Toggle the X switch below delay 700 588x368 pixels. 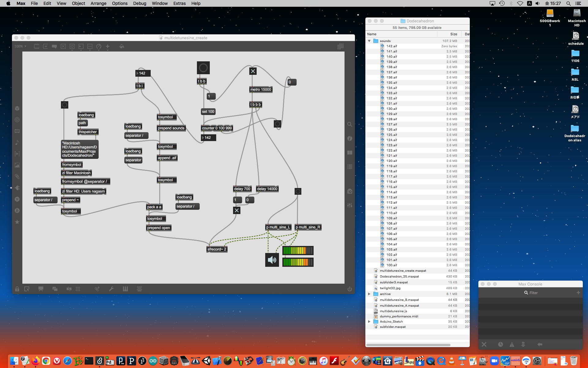pyautogui.click(x=237, y=210)
